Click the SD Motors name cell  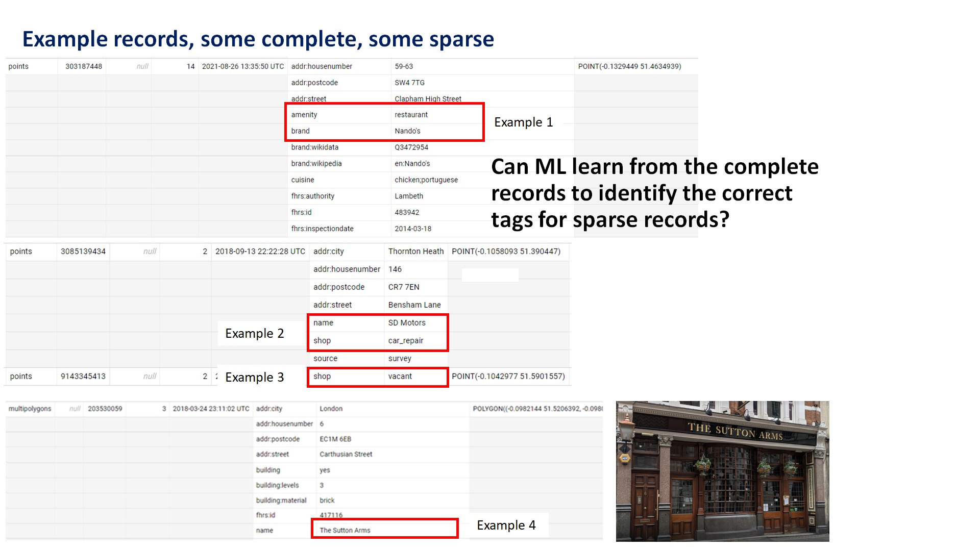click(x=406, y=323)
